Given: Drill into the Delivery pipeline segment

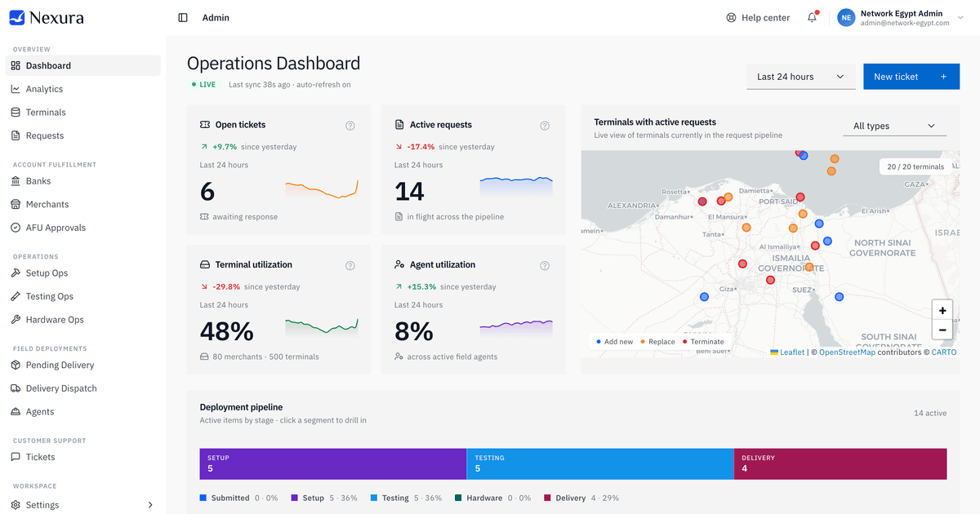Looking at the screenshot, I should (840, 463).
